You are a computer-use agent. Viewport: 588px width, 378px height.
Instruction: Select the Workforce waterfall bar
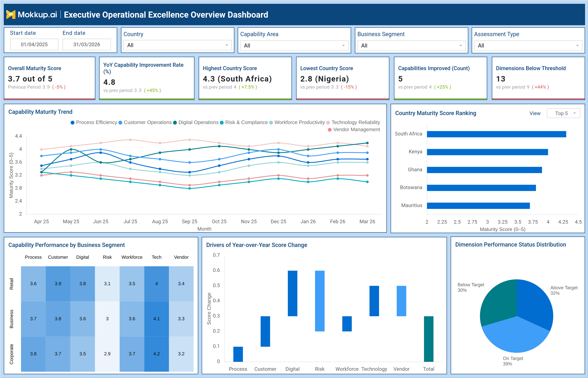347,324
